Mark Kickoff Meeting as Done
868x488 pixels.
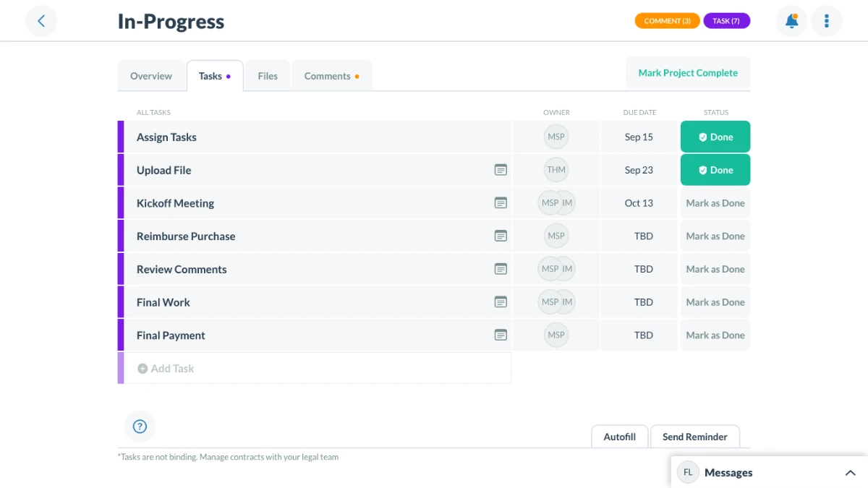pyautogui.click(x=715, y=203)
